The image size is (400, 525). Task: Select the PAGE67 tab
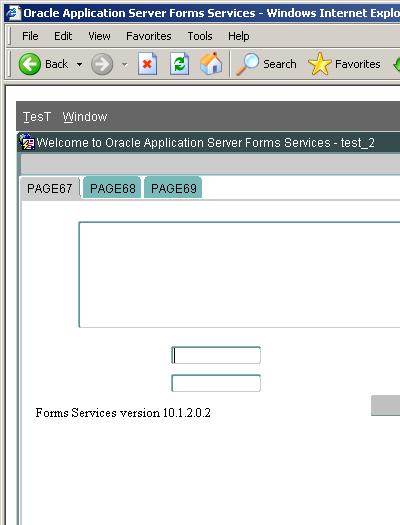point(50,188)
